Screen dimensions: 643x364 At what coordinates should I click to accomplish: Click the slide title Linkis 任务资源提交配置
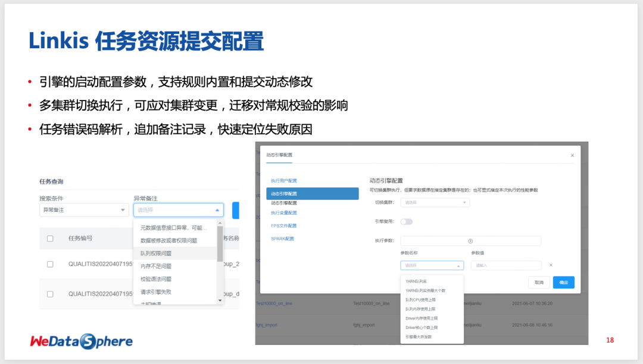pos(146,41)
